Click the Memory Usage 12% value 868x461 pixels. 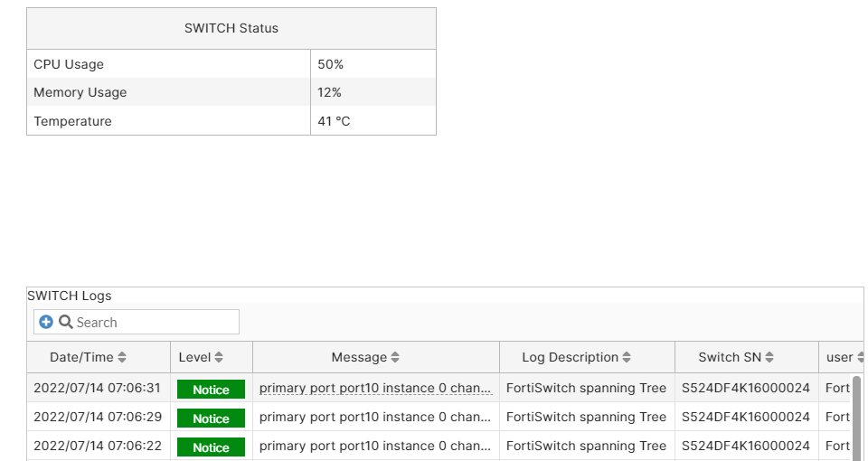click(x=330, y=92)
